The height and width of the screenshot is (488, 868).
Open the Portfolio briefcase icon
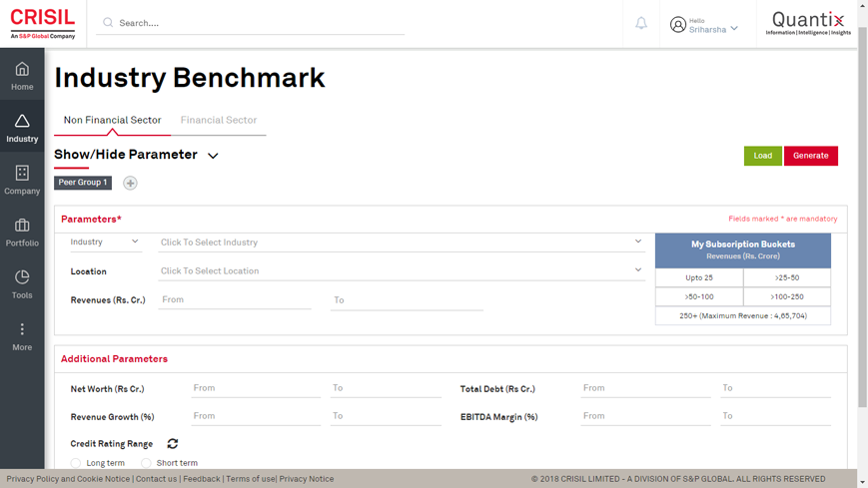(x=22, y=226)
